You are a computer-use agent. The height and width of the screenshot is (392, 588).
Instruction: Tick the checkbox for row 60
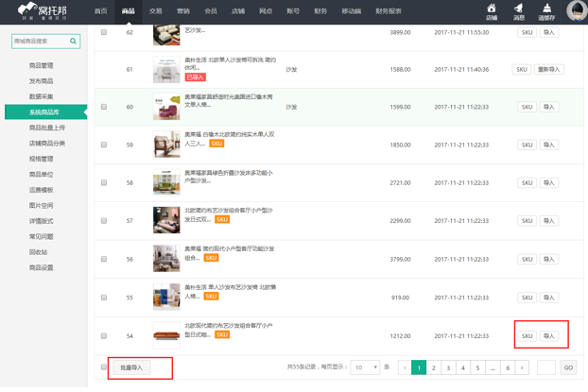pyautogui.click(x=104, y=107)
